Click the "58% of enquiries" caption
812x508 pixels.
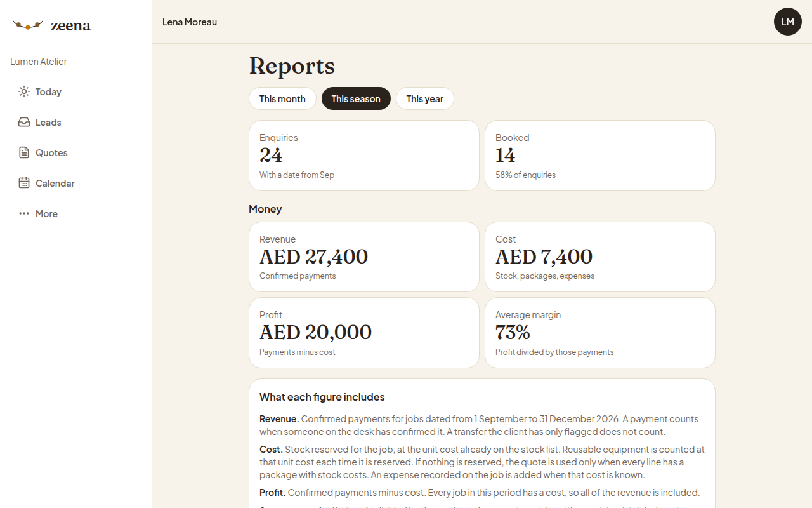[x=525, y=175]
